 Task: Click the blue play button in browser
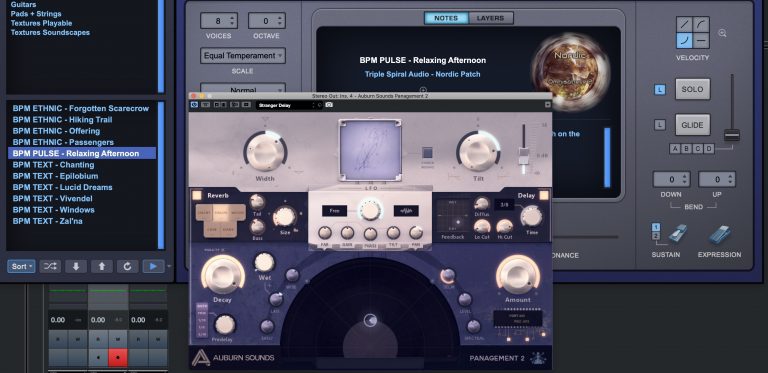tap(153, 266)
